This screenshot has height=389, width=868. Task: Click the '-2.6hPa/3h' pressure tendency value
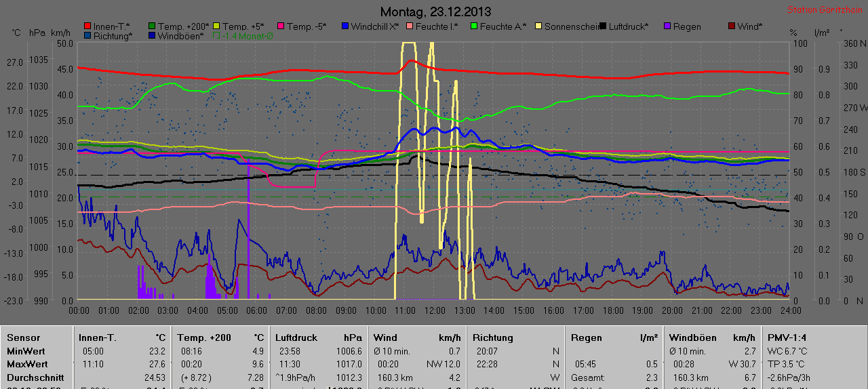click(x=789, y=377)
